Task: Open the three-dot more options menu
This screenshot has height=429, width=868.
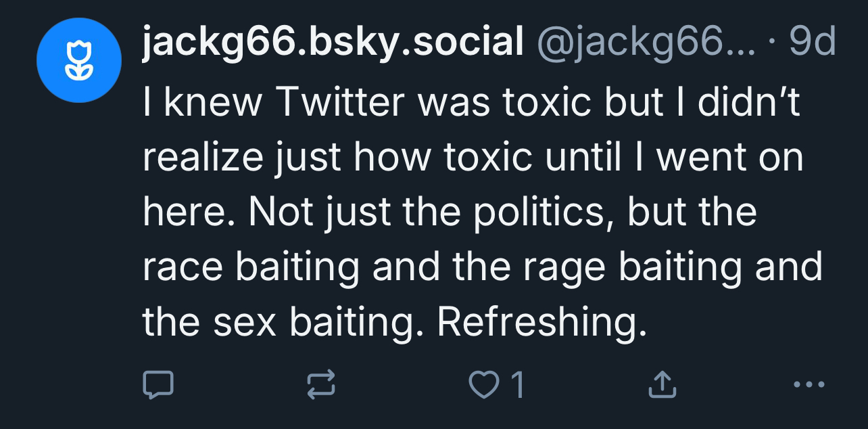Action: click(x=809, y=384)
